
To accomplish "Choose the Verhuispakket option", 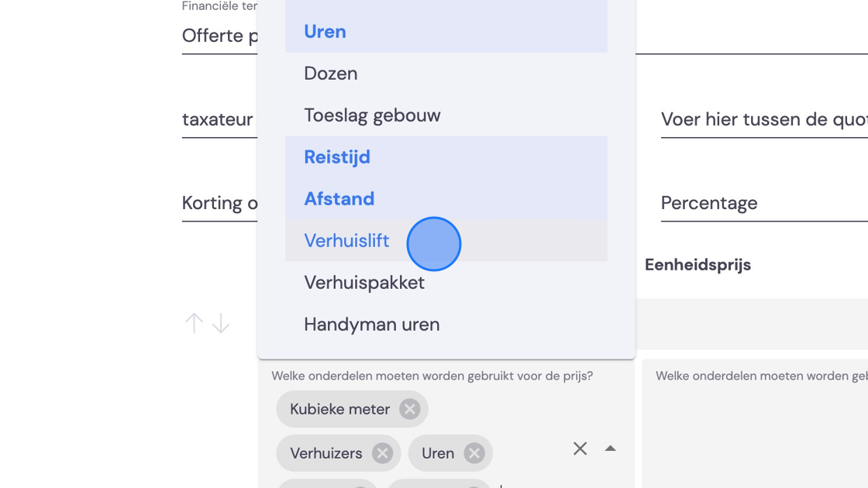I will coord(446,283).
